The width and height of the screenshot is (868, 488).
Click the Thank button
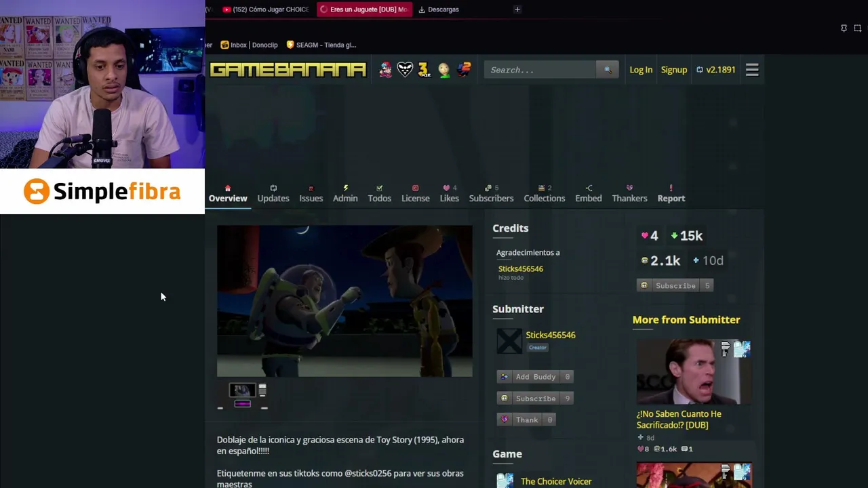[x=527, y=420]
